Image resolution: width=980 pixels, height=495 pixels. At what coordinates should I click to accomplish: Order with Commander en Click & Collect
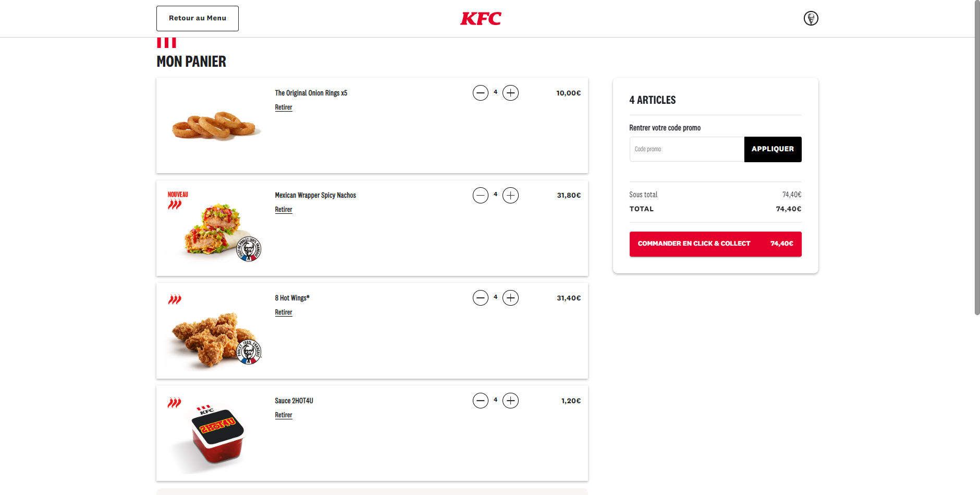[x=715, y=244]
